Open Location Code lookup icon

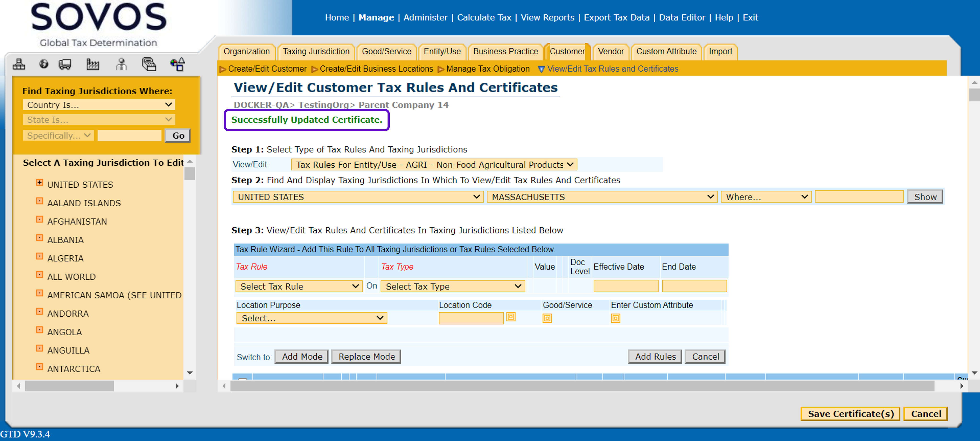click(511, 317)
